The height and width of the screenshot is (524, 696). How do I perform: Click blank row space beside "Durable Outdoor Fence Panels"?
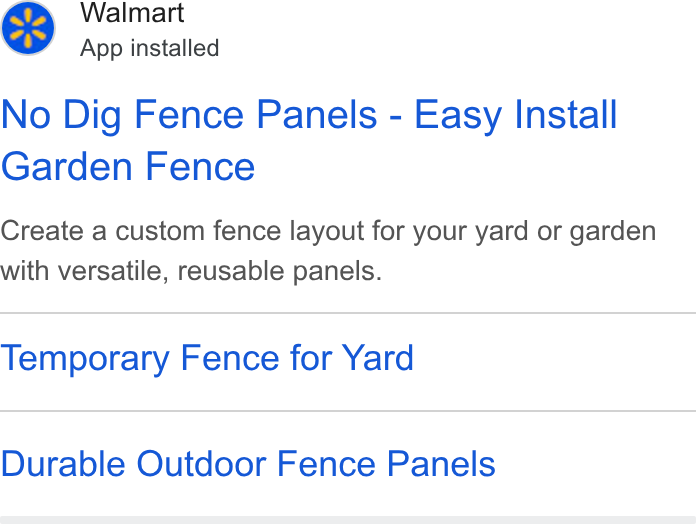[x=596, y=464]
